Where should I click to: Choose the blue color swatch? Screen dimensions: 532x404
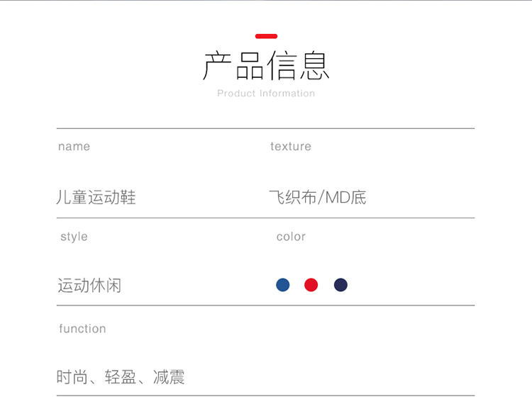[x=283, y=285]
